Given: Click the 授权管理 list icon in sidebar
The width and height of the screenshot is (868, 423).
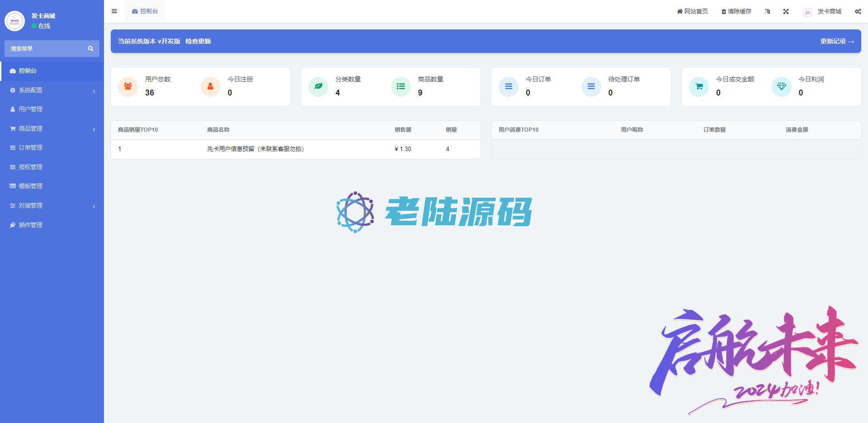Looking at the screenshot, I should (x=13, y=167).
